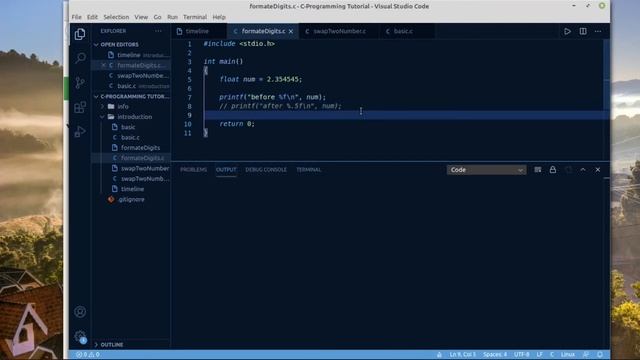The height and width of the screenshot is (360, 640).
Task: Open basic.c in introduction folder
Action: click(x=130, y=138)
